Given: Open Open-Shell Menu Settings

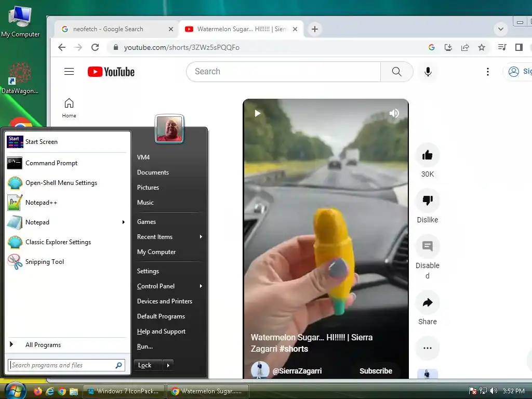Looking at the screenshot, I should [x=66, y=183].
